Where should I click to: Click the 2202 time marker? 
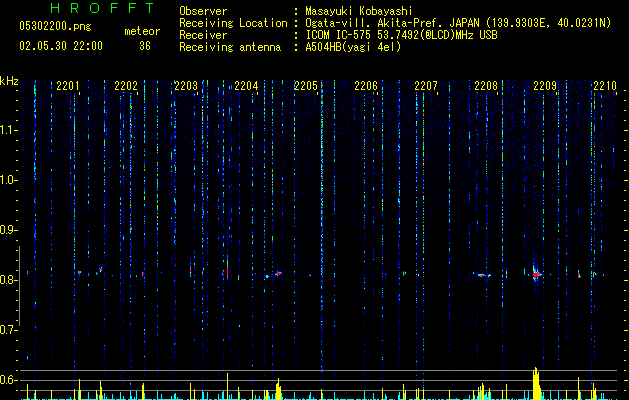126,86
